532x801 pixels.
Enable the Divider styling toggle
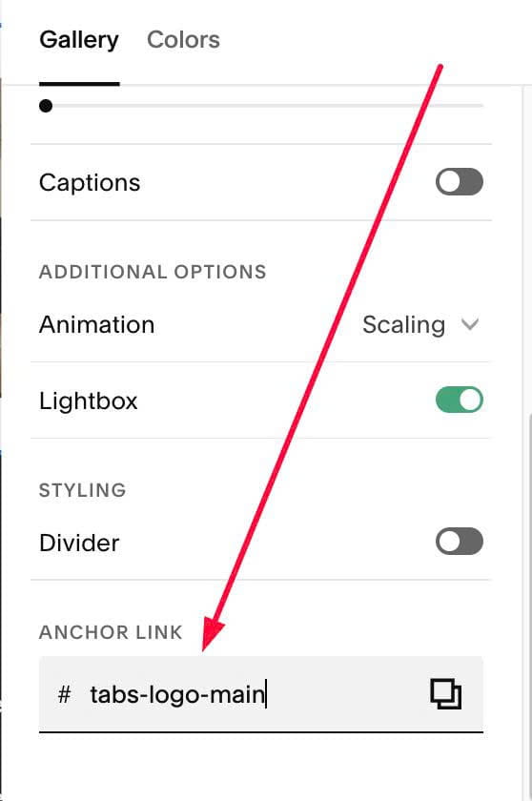point(459,542)
